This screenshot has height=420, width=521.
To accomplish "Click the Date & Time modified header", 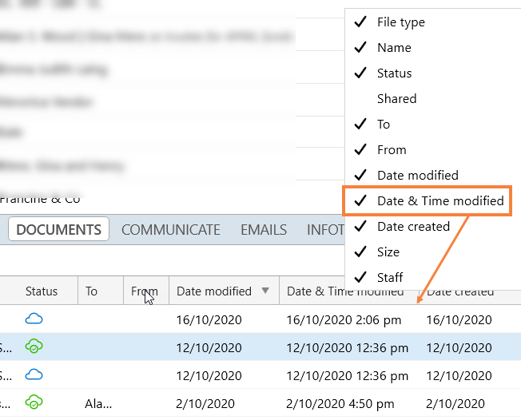I will [345, 291].
